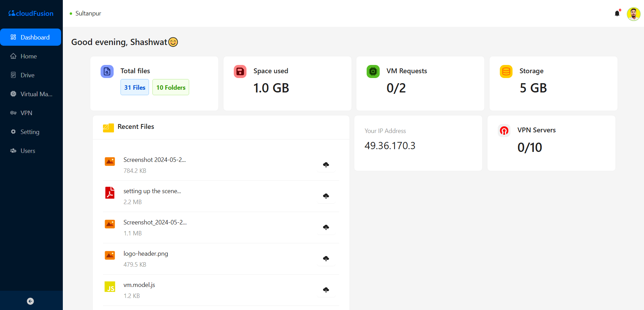Open the file named vm.model.js
This screenshot has height=310, width=644.
pyautogui.click(x=139, y=285)
